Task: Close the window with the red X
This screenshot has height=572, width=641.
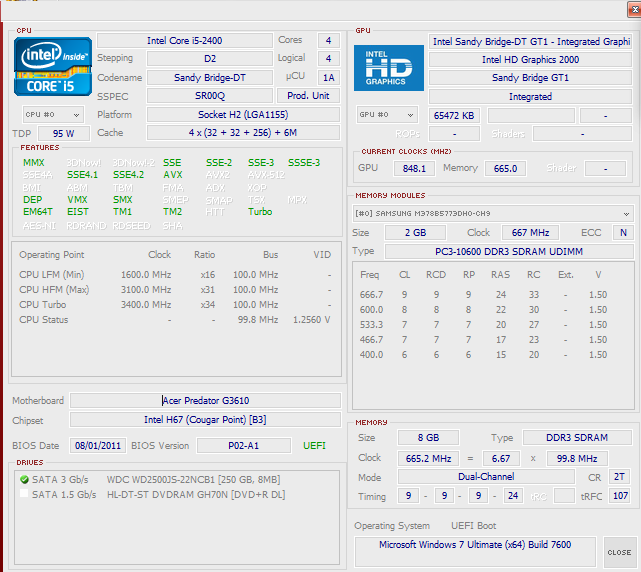Action: point(635,9)
